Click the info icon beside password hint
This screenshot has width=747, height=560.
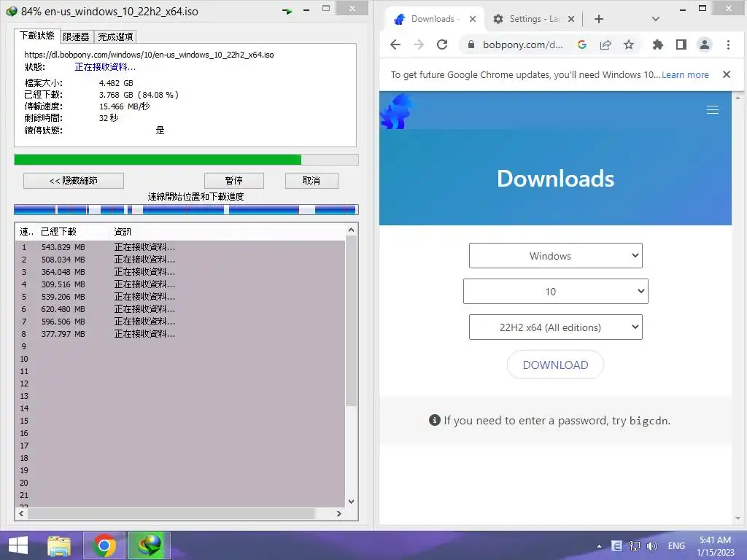point(435,420)
